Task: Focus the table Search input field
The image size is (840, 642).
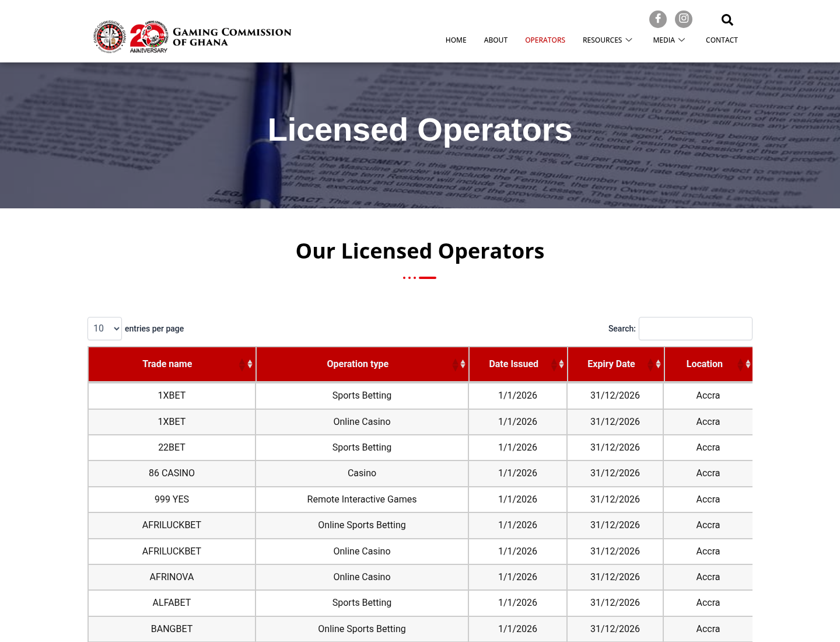Action: [695, 329]
